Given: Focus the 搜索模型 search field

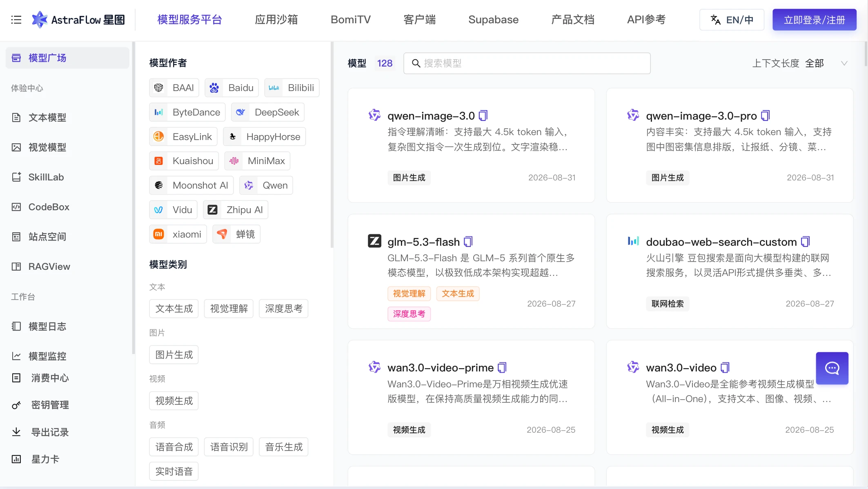Looking at the screenshot, I should pyautogui.click(x=527, y=63).
